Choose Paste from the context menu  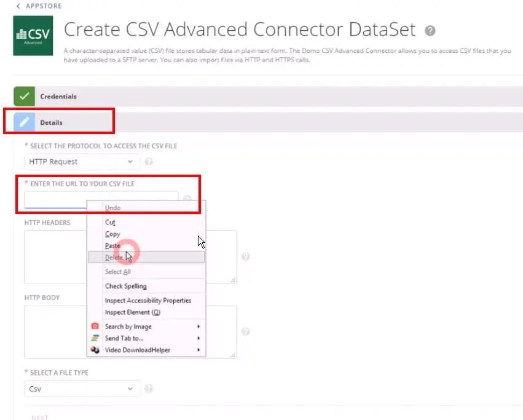click(112, 245)
